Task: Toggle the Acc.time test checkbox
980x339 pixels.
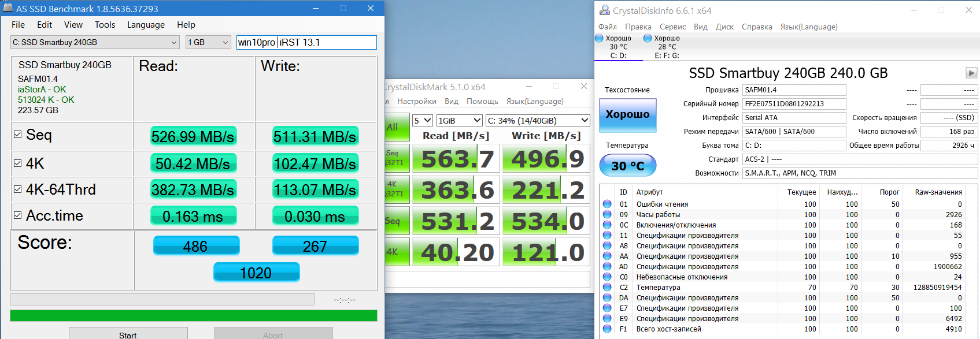Action: tap(17, 215)
